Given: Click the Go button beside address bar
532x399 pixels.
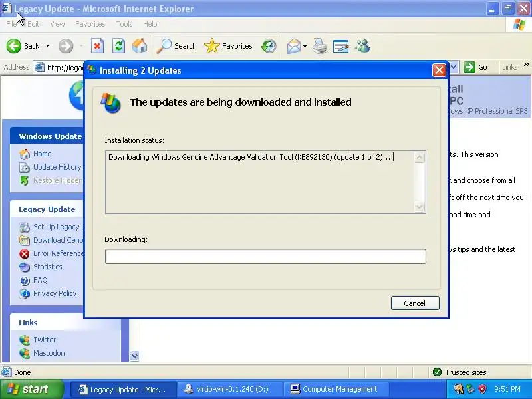Looking at the screenshot, I should [475, 67].
